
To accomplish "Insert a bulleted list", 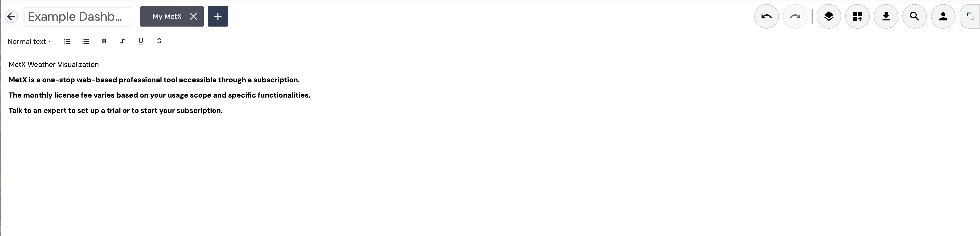I will click(85, 41).
